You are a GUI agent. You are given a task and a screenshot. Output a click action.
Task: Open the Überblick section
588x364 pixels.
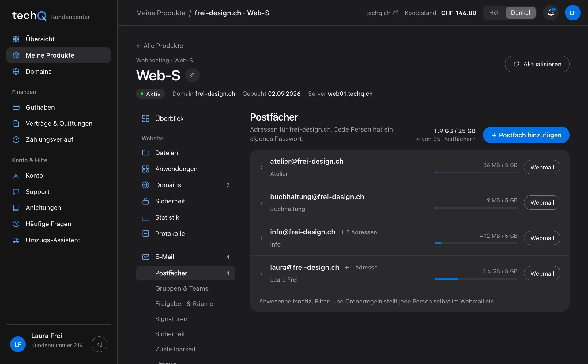185,119
